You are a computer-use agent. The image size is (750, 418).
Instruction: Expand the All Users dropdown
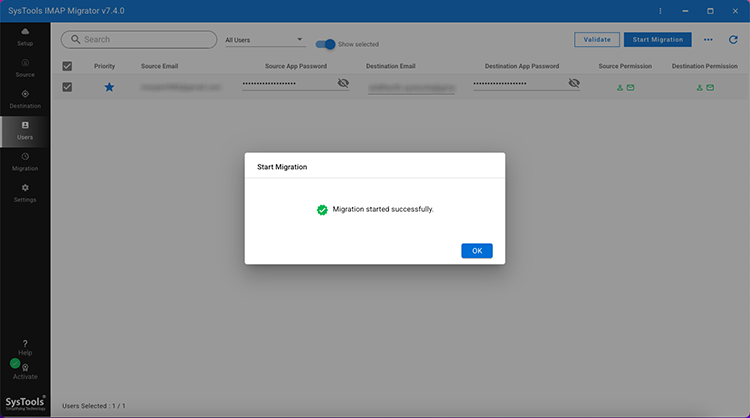(x=265, y=40)
